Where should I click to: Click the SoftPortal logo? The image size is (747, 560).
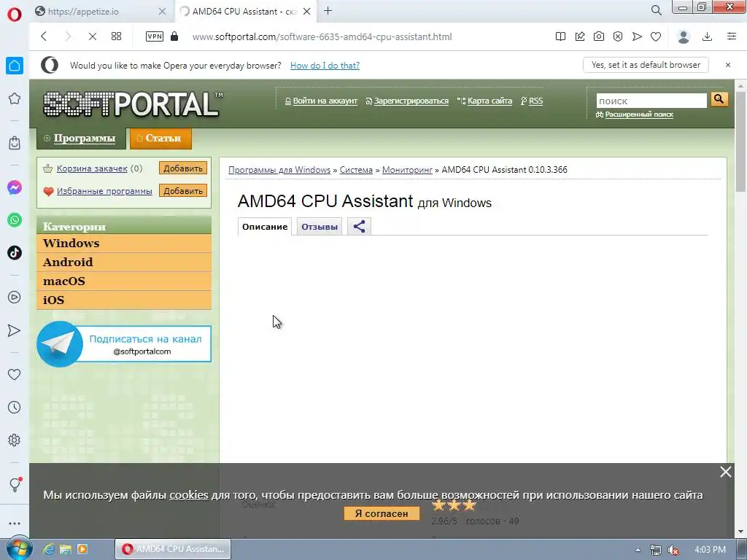pos(133,104)
